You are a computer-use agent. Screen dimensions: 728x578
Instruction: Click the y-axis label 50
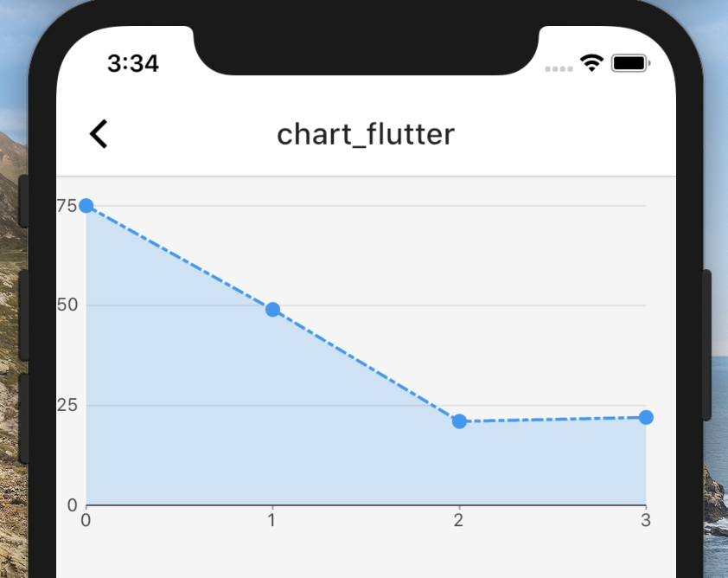[66, 305]
